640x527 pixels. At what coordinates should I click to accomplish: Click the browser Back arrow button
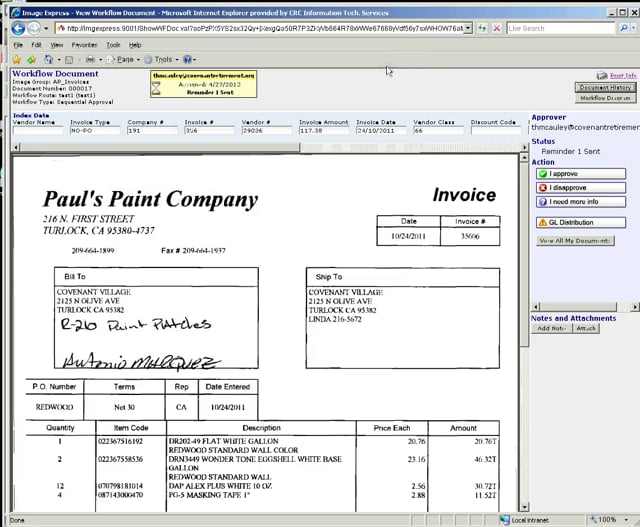18,28
